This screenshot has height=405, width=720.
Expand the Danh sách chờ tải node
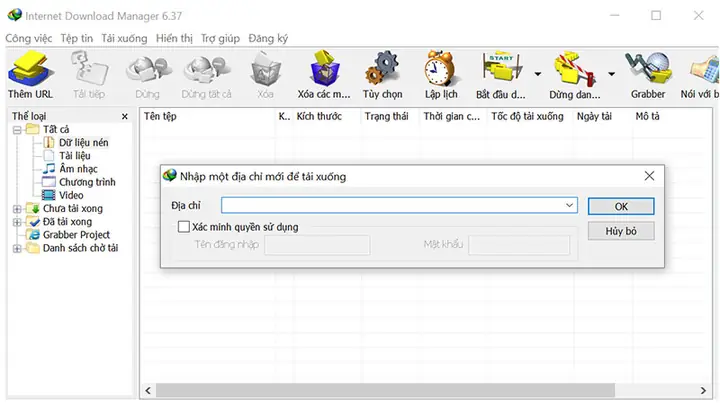(17, 248)
